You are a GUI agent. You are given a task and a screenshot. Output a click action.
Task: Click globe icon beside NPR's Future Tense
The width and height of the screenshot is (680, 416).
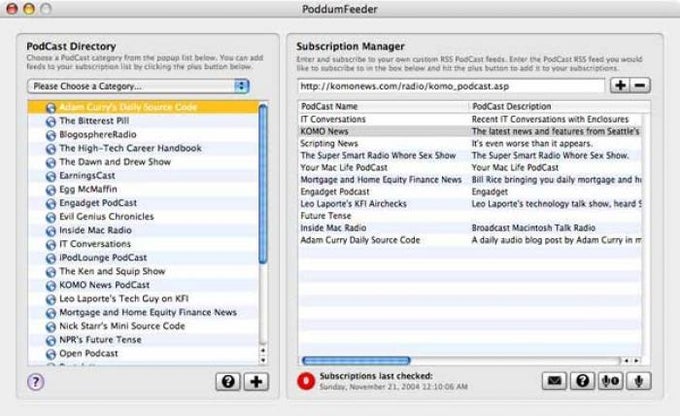(x=51, y=341)
